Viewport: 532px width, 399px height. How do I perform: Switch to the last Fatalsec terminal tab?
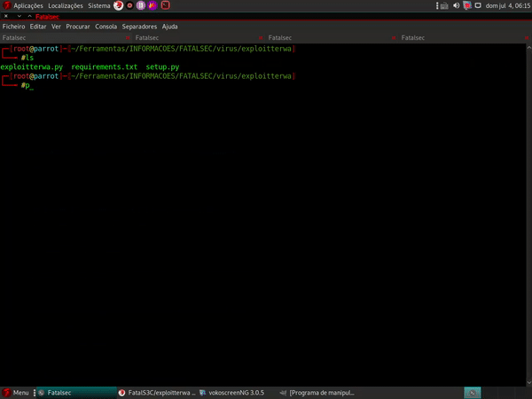(x=465, y=37)
